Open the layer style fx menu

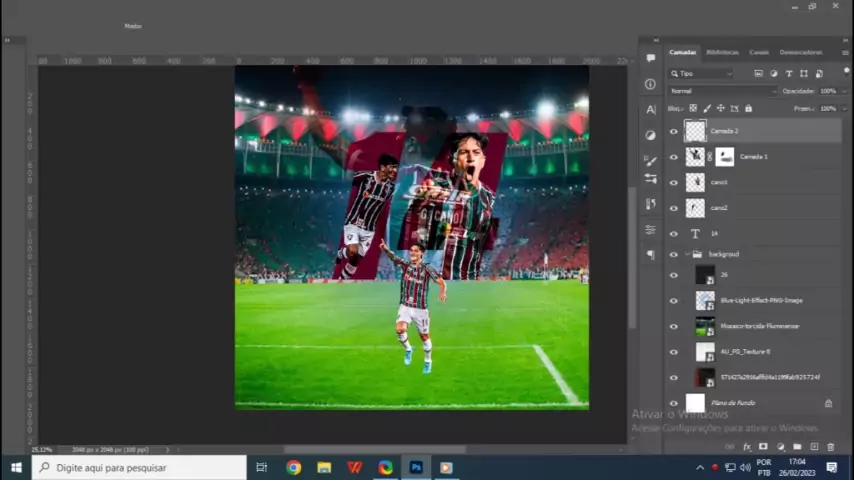click(x=747, y=447)
